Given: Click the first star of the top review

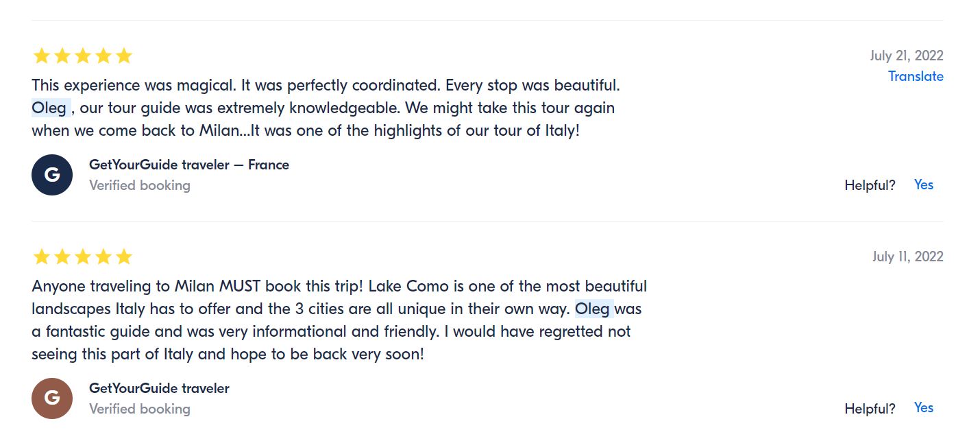Looking at the screenshot, I should click(x=42, y=56).
